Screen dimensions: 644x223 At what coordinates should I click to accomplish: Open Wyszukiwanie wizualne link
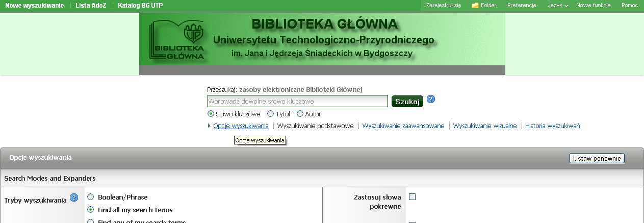click(x=485, y=126)
